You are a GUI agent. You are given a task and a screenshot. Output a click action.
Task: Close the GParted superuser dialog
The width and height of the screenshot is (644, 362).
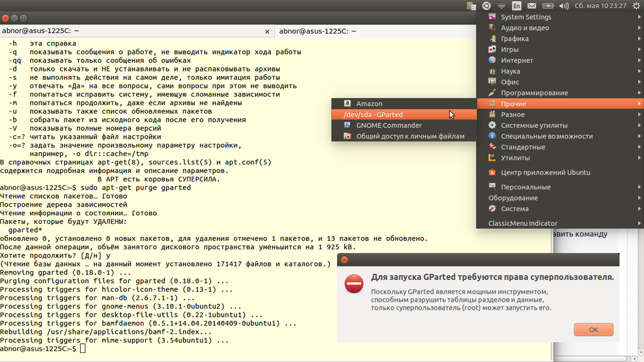coord(344,260)
